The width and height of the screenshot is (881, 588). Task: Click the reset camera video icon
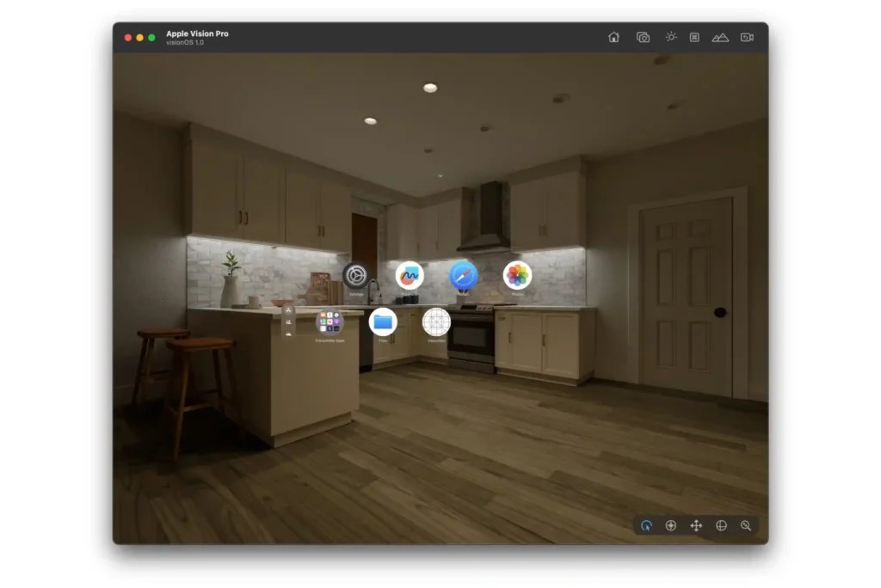click(x=747, y=37)
